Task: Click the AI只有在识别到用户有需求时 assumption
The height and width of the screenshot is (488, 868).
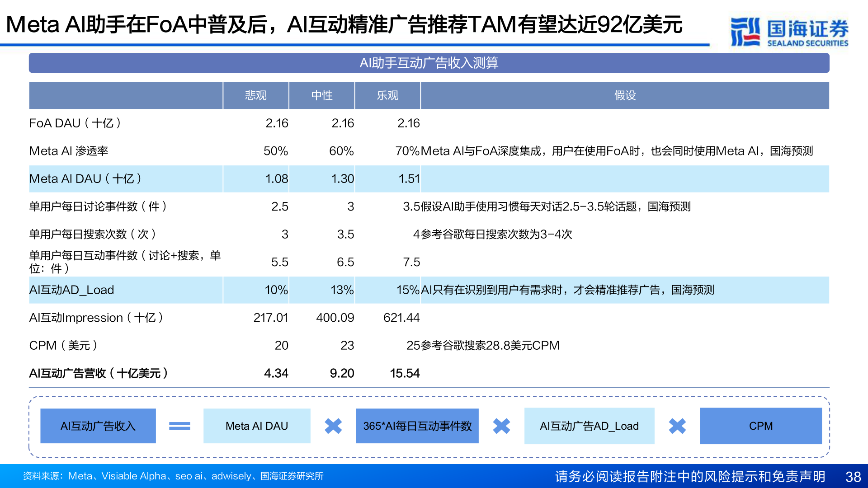Action: point(567,290)
